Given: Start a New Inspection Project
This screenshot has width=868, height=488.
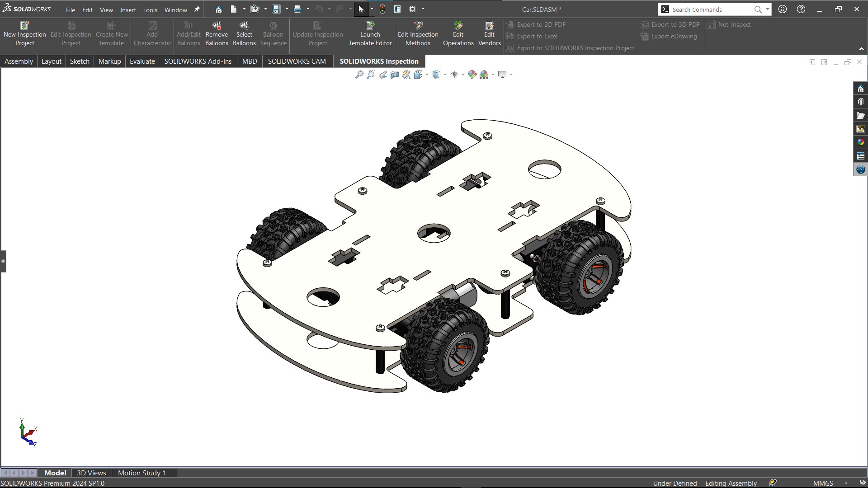Looking at the screenshot, I should [x=25, y=34].
